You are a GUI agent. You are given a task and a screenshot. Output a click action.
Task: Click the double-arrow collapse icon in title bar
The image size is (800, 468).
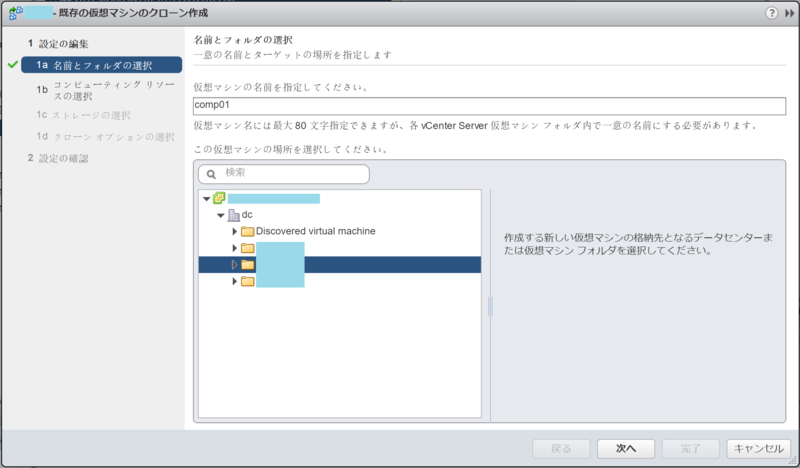click(789, 13)
